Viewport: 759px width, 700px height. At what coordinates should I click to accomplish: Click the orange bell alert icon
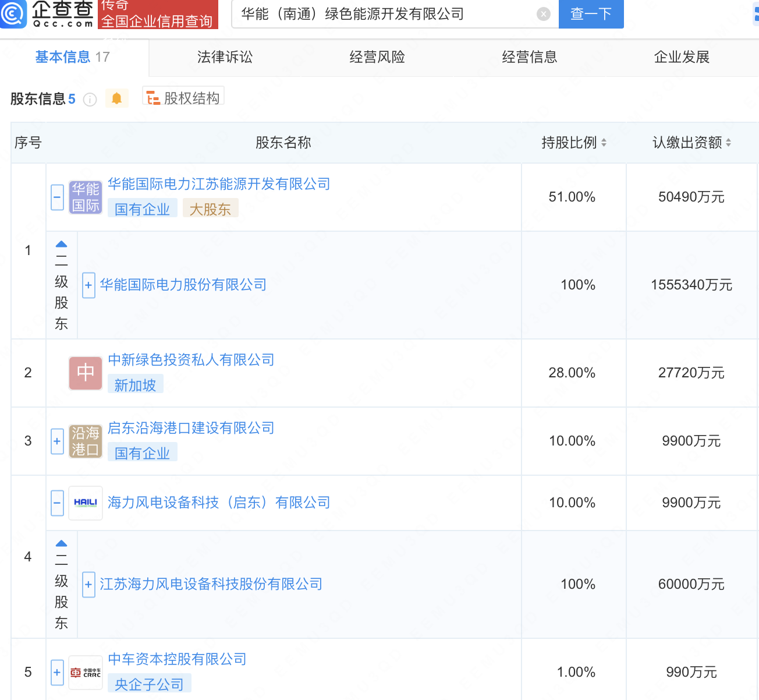pyautogui.click(x=116, y=98)
